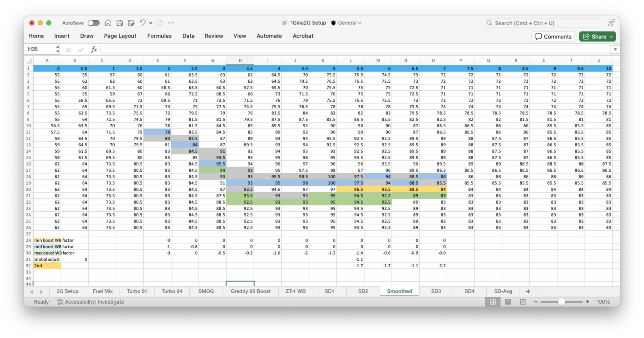
Task: Switch to the Turbo 94 sheet
Action: pos(172,291)
